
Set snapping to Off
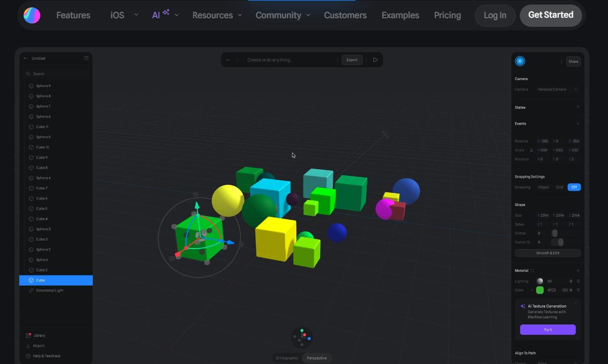point(574,187)
